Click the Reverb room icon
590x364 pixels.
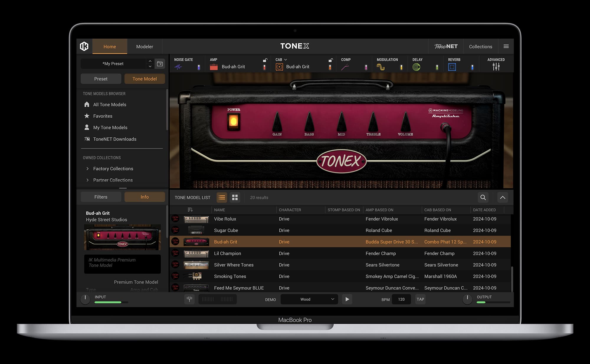(453, 67)
